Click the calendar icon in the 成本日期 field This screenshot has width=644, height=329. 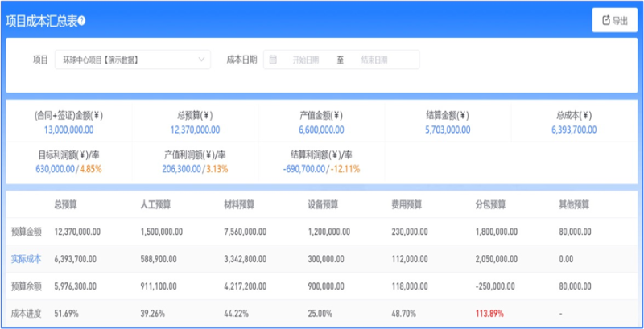pos(274,60)
